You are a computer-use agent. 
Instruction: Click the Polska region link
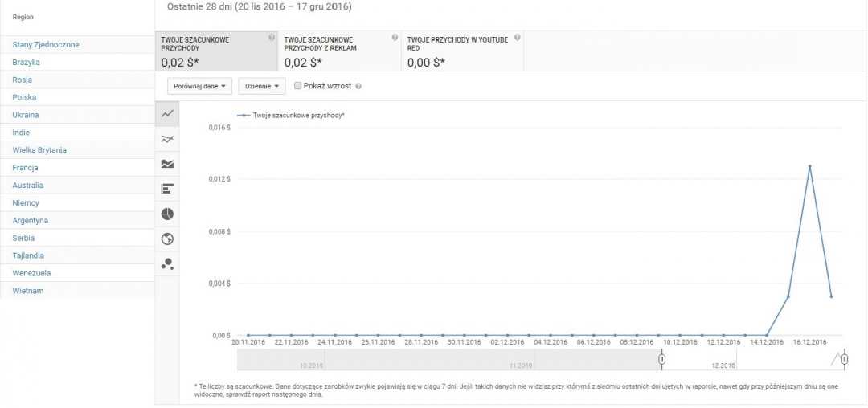(25, 97)
